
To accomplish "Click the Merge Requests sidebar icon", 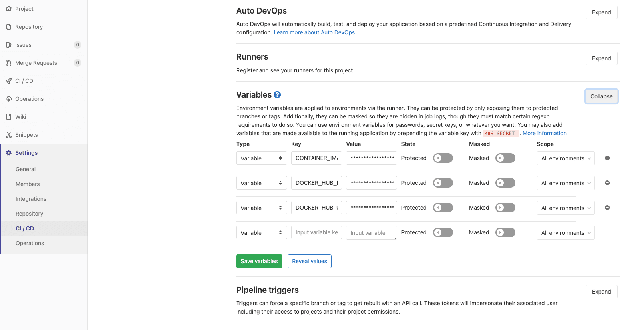I will [x=9, y=63].
